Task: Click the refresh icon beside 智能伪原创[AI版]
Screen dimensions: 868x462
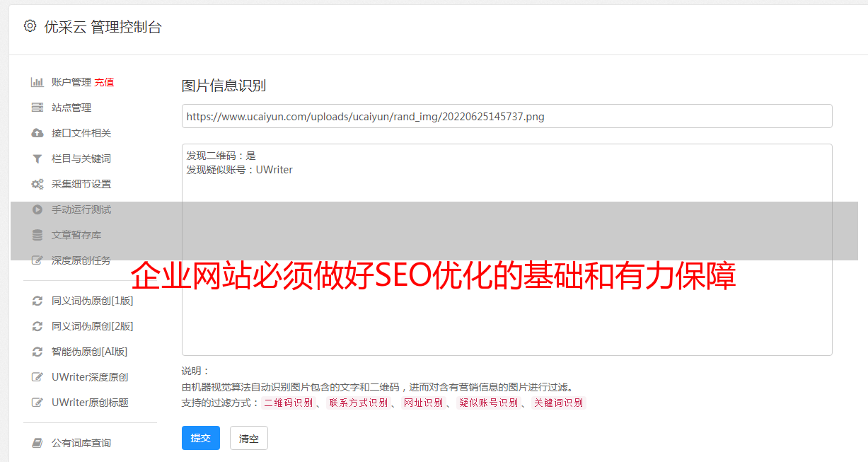Action: (x=37, y=352)
